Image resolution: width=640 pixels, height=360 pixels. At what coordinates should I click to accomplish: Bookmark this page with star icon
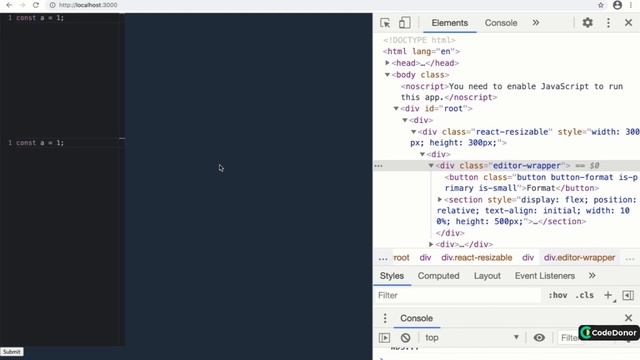click(601, 5)
